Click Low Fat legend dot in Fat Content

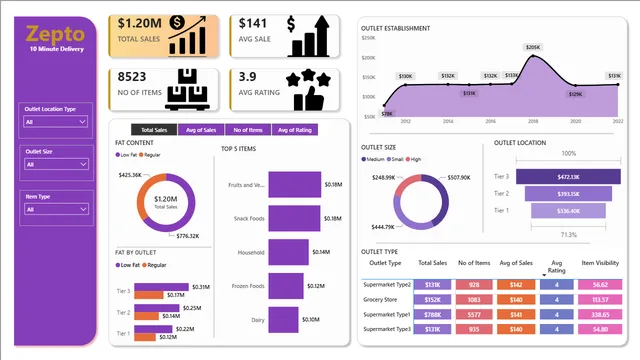coord(118,155)
